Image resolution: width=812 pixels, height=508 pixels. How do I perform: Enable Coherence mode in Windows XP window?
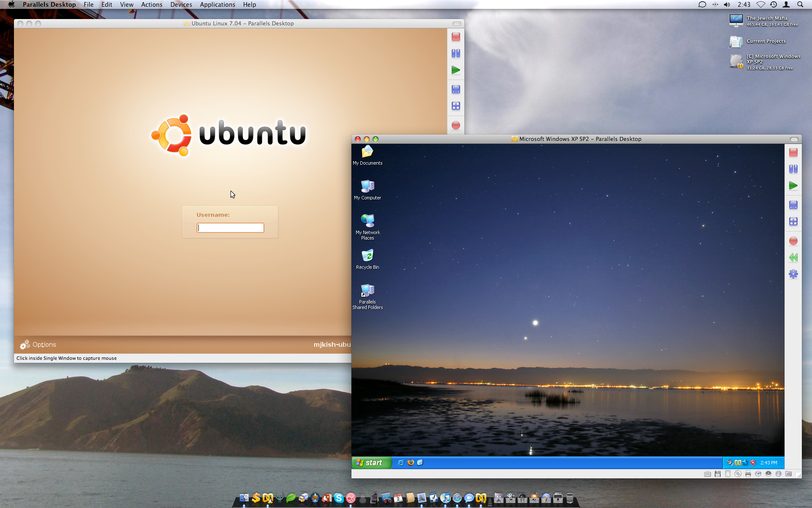(x=793, y=221)
